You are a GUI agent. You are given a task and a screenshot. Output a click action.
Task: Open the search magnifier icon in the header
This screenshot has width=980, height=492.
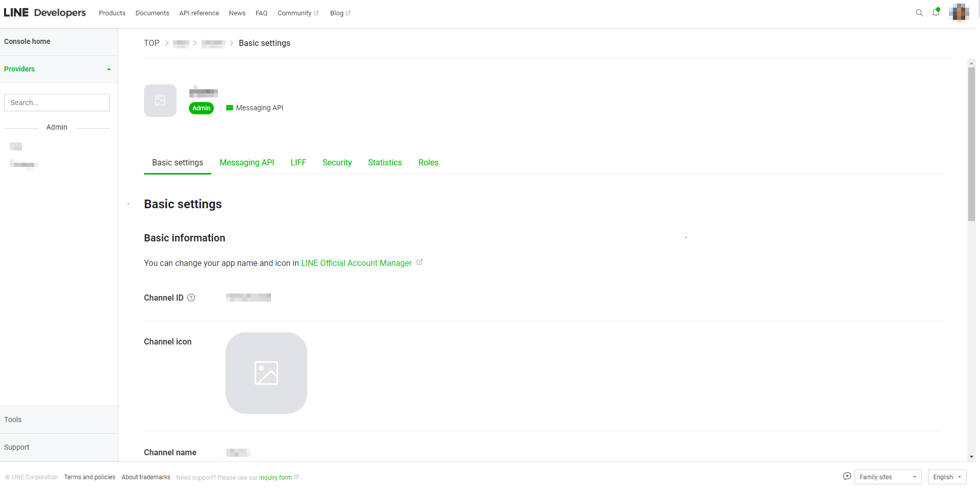(919, 13)
